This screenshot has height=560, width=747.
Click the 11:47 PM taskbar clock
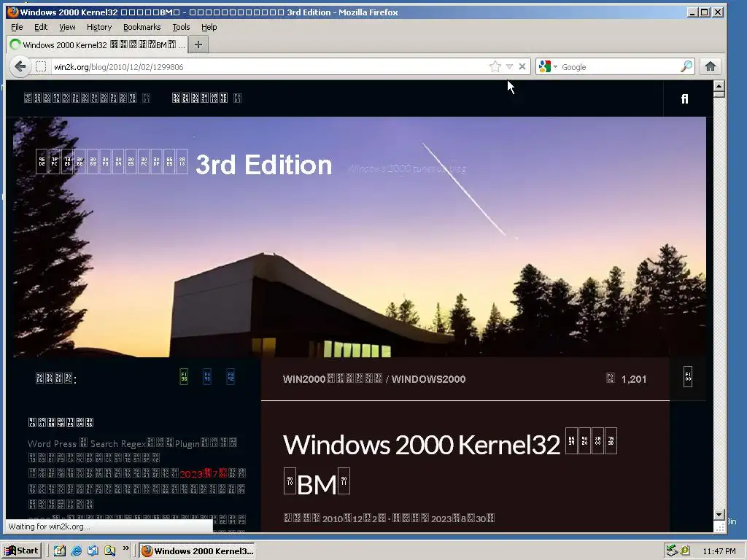[x=719, y=551]
